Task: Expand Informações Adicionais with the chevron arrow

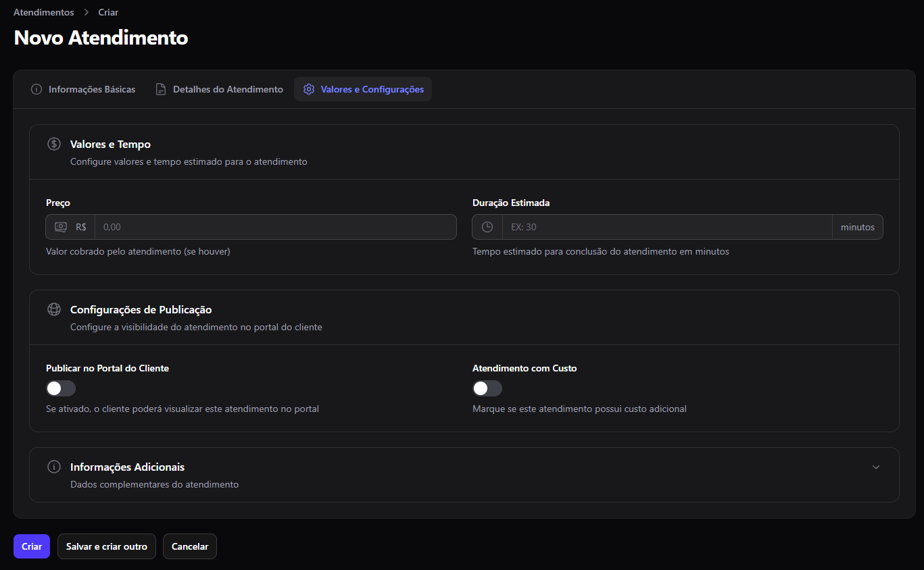Action: (x=876, y=467)
